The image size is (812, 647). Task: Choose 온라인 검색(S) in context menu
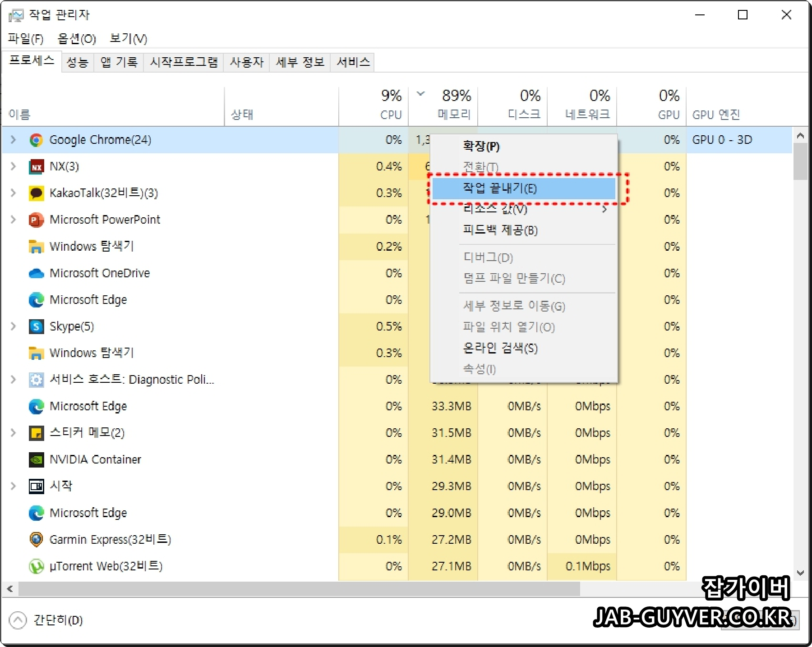tap(524, 348)
